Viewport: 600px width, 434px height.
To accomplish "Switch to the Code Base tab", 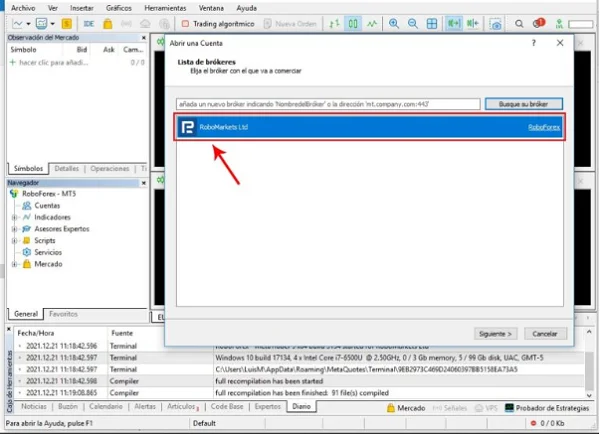I will coord(227,406).
